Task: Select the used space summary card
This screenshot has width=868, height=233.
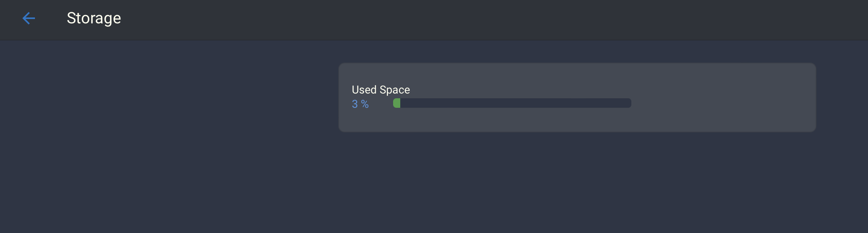Action: coord(577,97)
